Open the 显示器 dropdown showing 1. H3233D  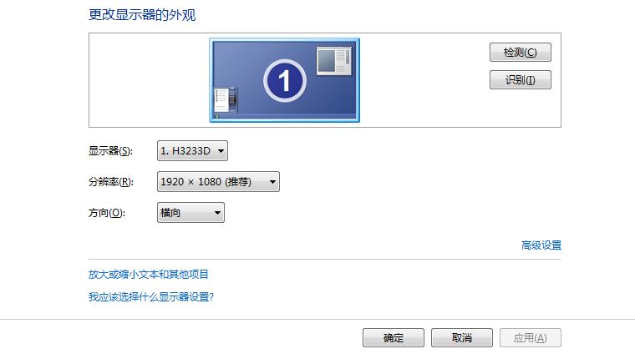(192, 151)
